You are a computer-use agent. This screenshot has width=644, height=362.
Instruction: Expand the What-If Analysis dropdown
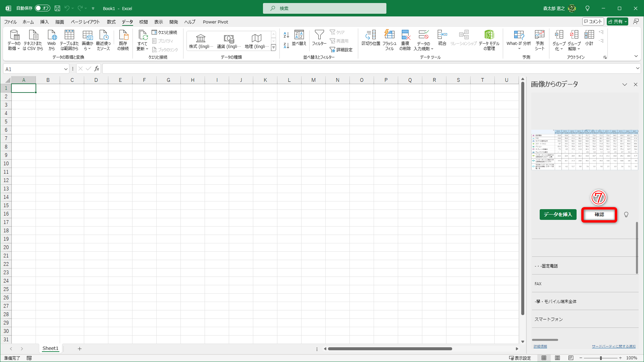519,49
